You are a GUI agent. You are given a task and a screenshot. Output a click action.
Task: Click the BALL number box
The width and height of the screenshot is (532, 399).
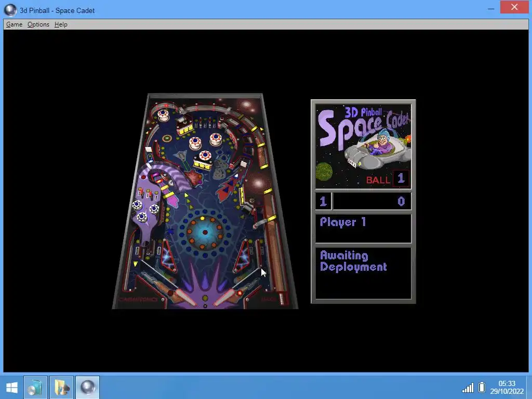point(401,179)
